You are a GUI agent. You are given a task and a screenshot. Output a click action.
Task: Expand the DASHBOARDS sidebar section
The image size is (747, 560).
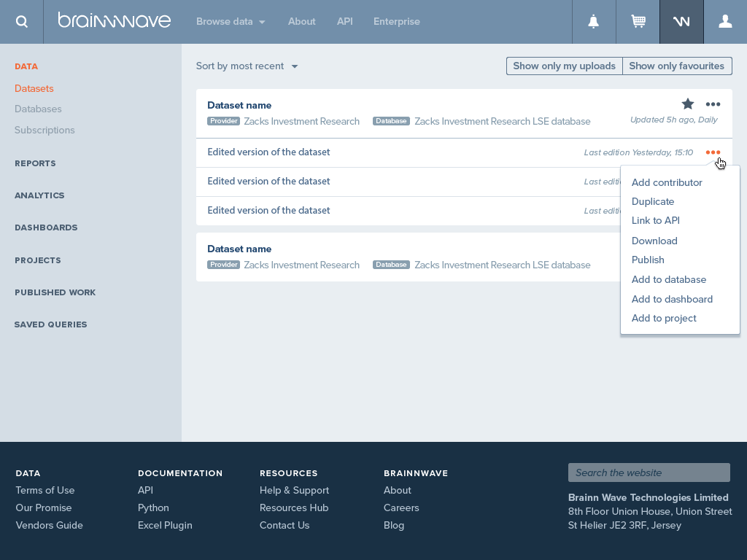pos(46,227)
